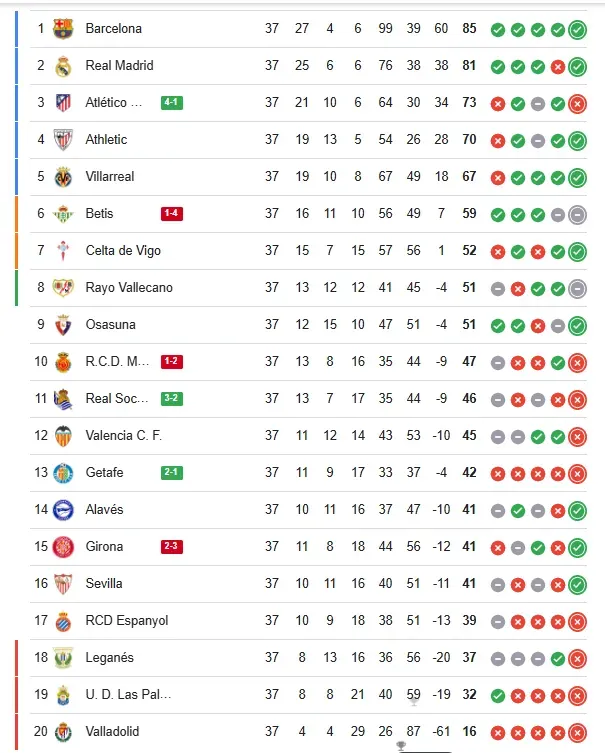Click the Villarreal yellow crest icon
The image size is (605, 753).
[63, 177]
